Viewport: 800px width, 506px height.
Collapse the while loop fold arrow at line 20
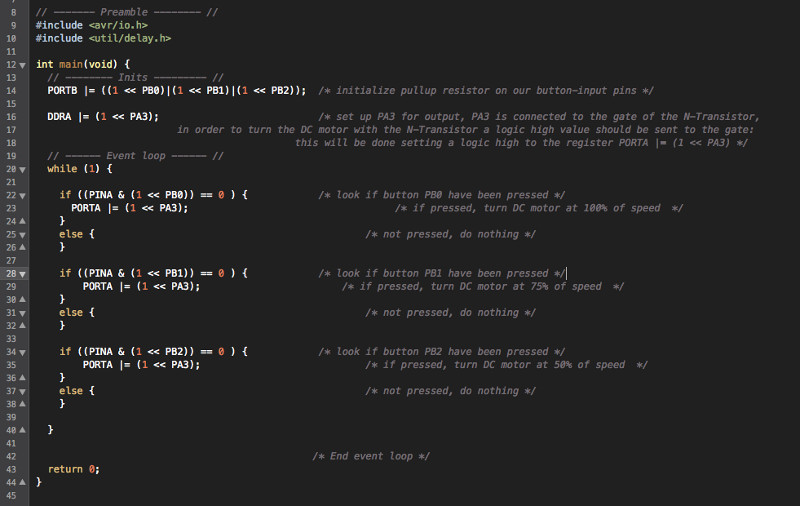tap(22, 170)
